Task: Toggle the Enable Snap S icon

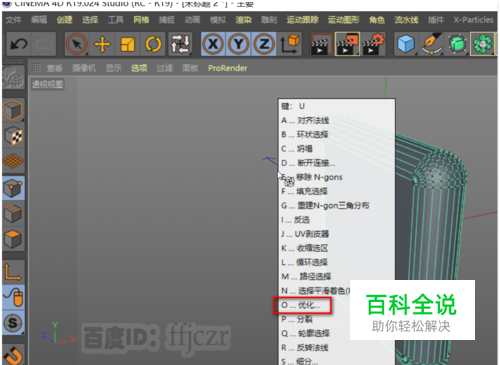Action: point(13,323)
